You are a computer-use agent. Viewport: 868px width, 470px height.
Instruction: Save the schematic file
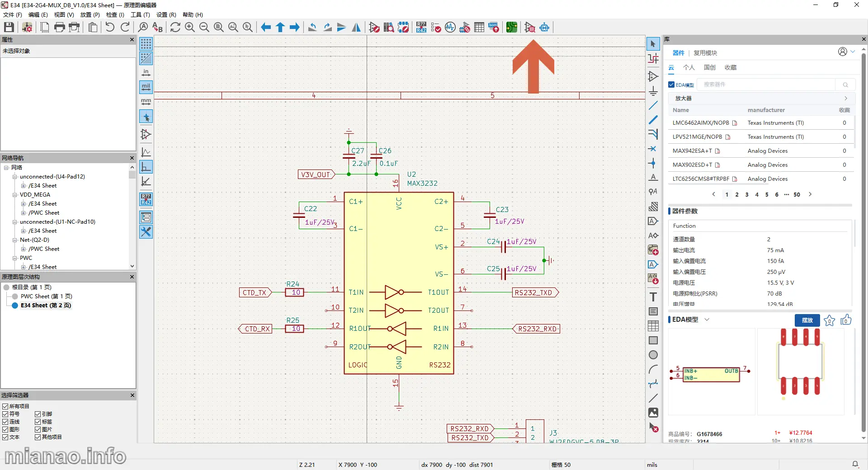[8, 27]
